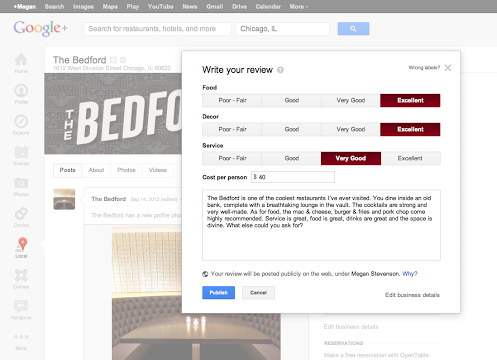This screenshot has height=360, width=497.
Task: Open the Home sidebar icon
Action: 21,60
